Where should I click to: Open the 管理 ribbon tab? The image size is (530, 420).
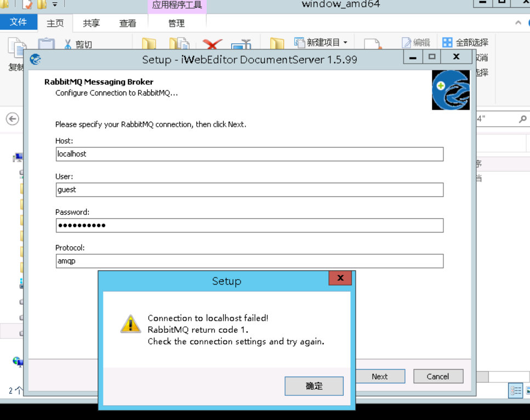(177, 23)
